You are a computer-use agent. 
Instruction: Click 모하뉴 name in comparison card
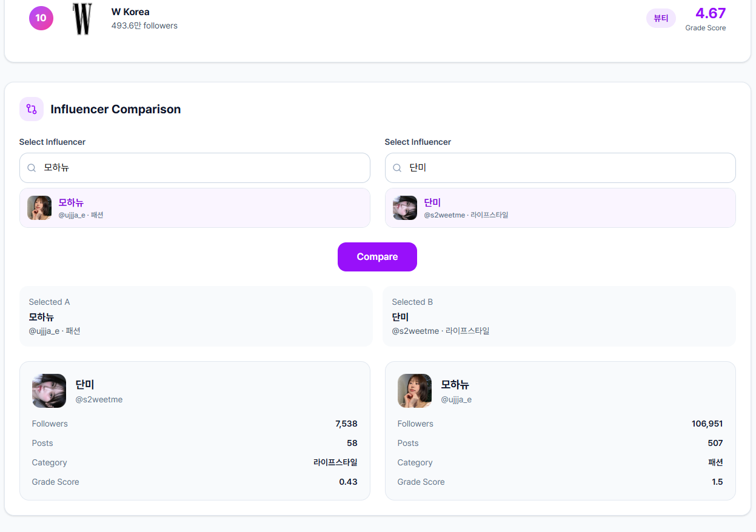click(x=455, y=384)
